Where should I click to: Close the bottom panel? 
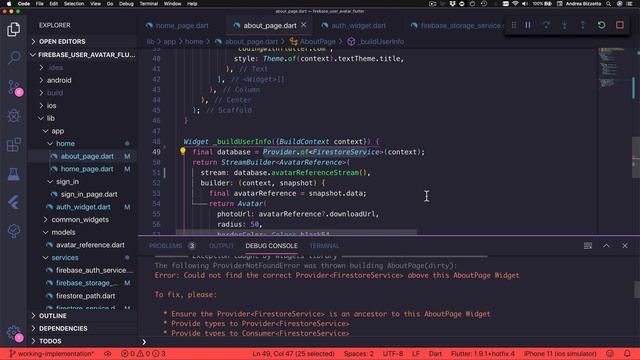[x=624, y=246]
